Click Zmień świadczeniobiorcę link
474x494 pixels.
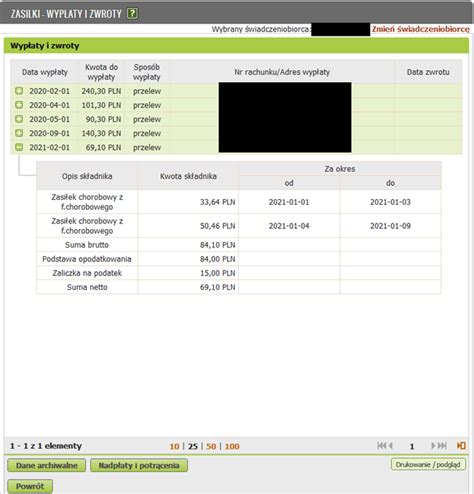421,29
